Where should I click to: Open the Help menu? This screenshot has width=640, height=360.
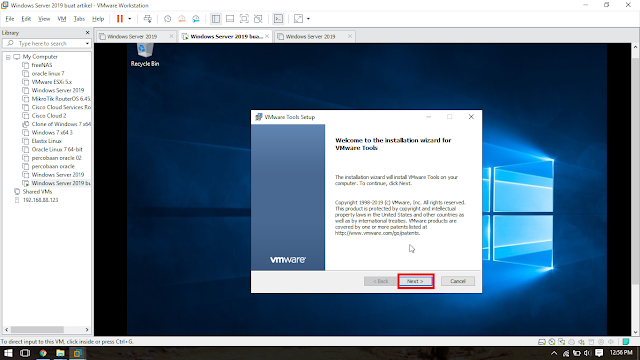98,19
